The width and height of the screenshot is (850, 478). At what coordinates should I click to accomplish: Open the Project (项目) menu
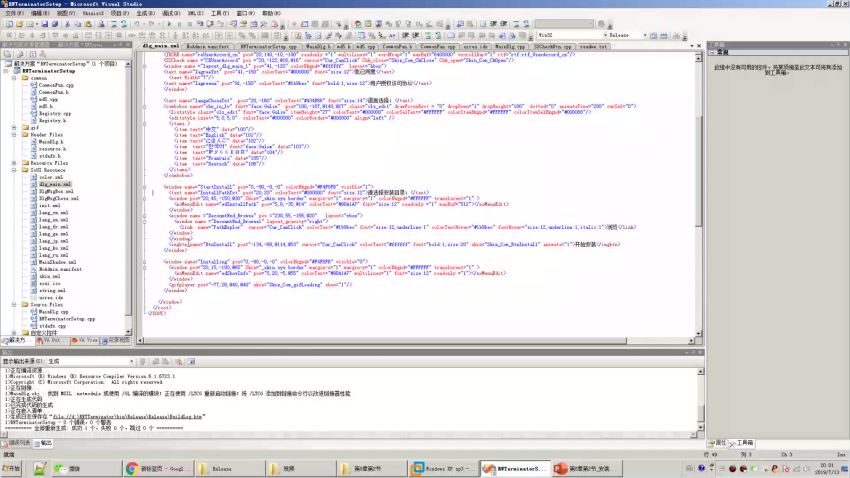pyautogui.click(x=119, y=13)
